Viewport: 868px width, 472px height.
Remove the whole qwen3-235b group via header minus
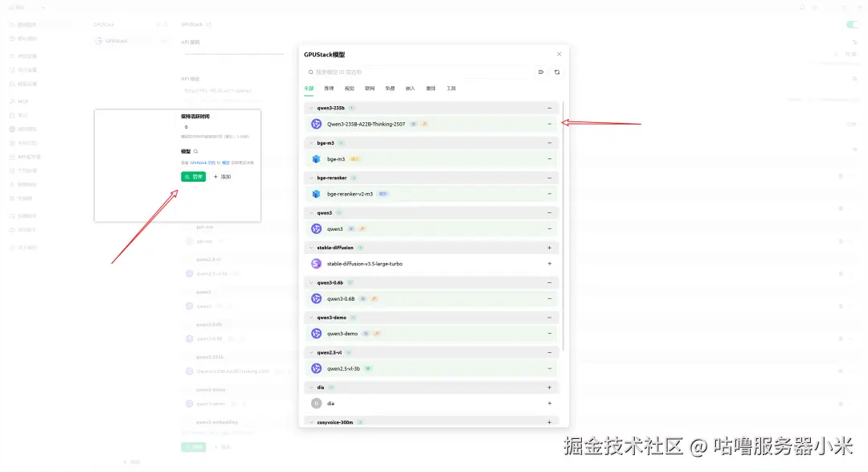[550, 108]
